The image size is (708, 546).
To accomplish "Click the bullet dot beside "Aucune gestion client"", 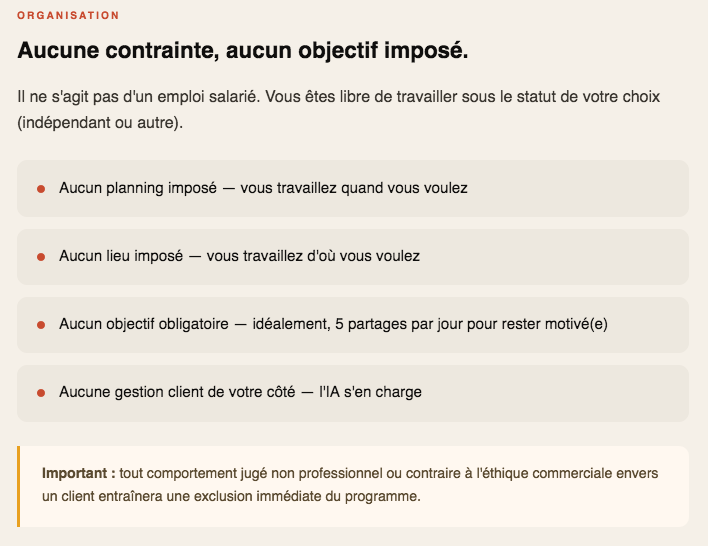I will click(x=41, y=393).
